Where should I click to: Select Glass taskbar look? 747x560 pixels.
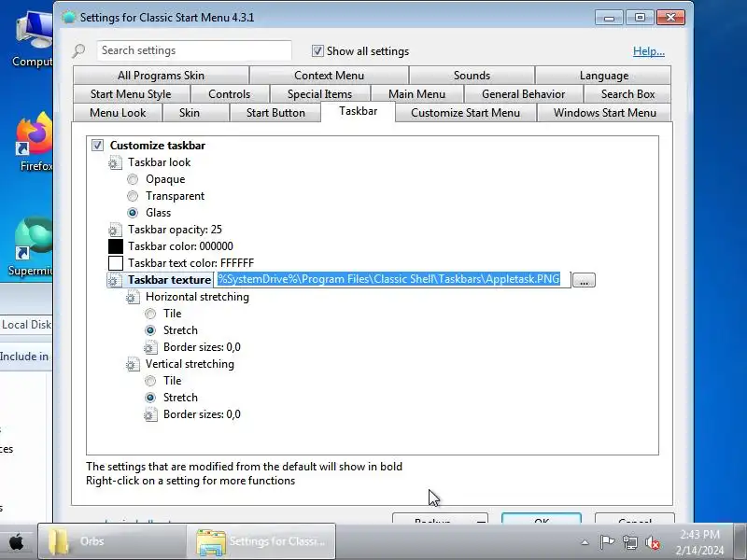[133, 213]
